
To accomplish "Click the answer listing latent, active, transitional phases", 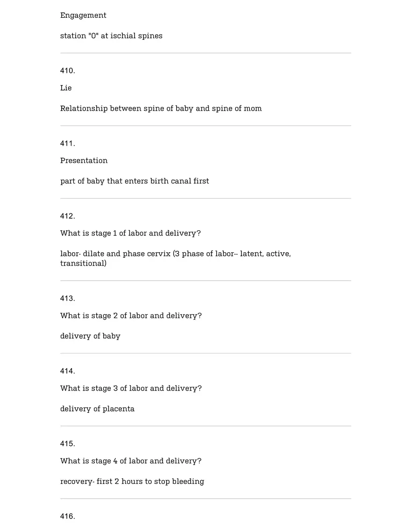I will (x=175, y=258).
